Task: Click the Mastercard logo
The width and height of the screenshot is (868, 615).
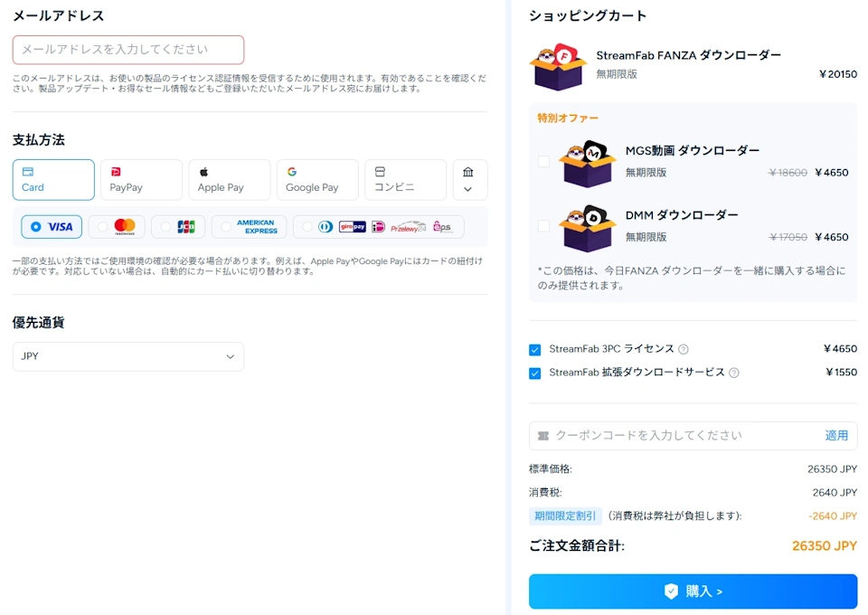Action: click(125, 226)
